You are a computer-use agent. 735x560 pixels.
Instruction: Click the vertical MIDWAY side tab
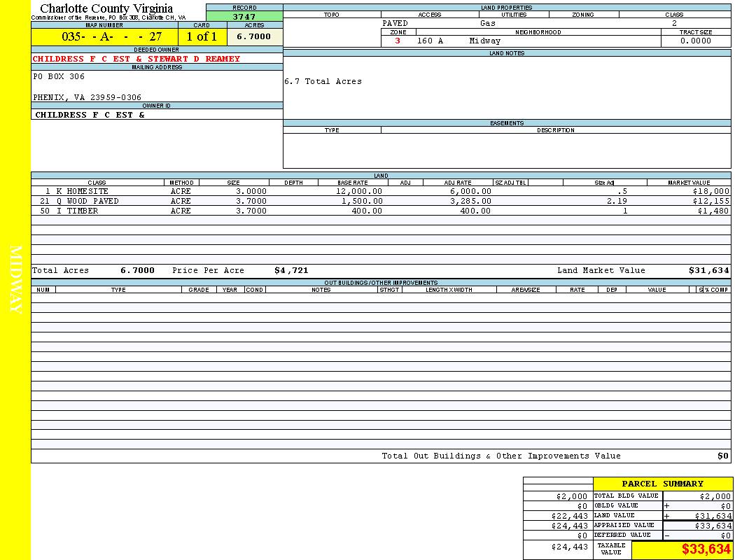coord(15,280)
